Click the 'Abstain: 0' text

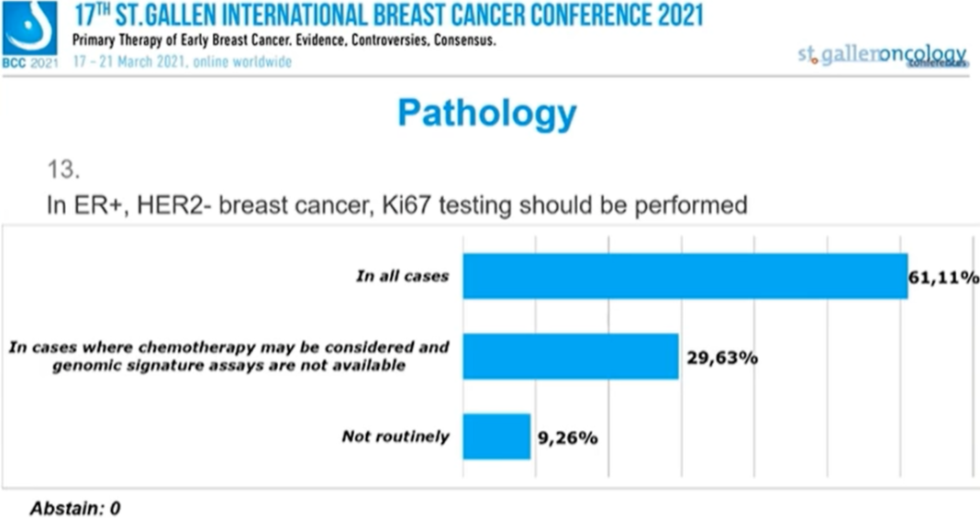tap(75, 507)
